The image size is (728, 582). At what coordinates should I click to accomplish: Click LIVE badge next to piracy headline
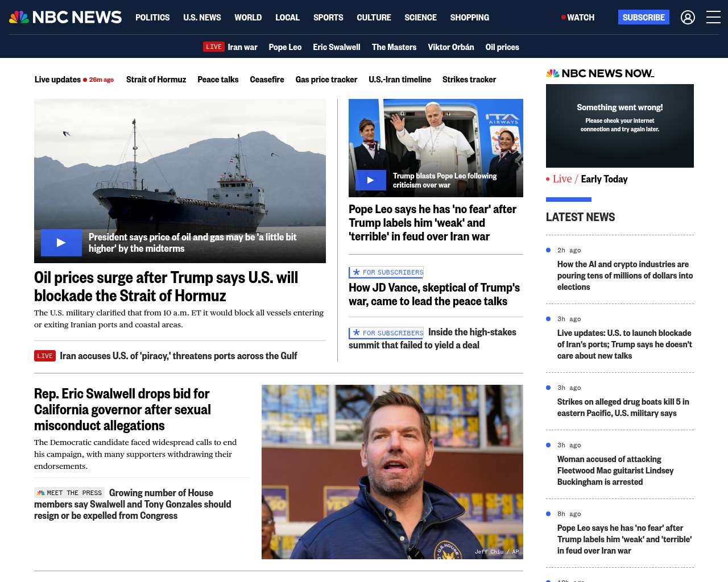pos(45,356)
